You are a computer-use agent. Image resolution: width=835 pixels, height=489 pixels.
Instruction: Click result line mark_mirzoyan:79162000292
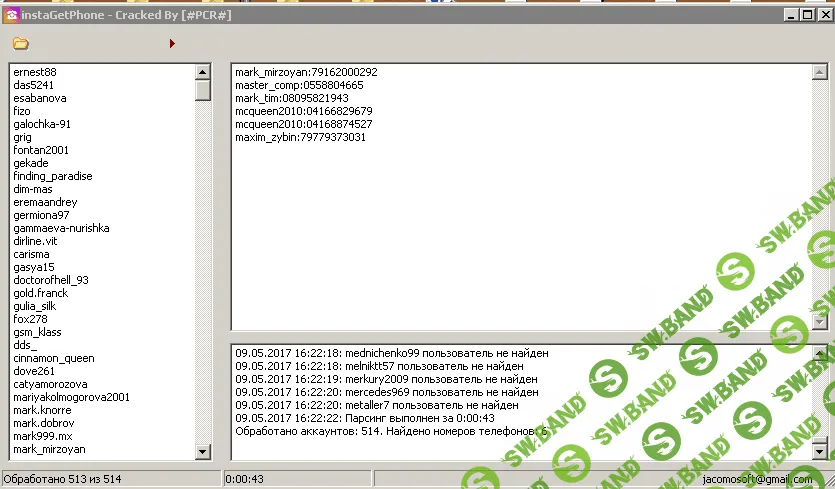(306, 72)
